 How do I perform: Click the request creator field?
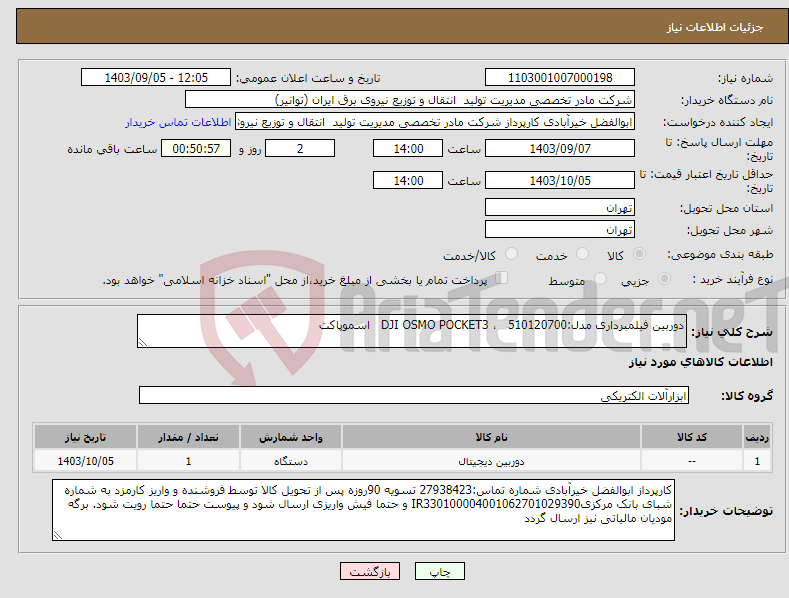[435, 121]
